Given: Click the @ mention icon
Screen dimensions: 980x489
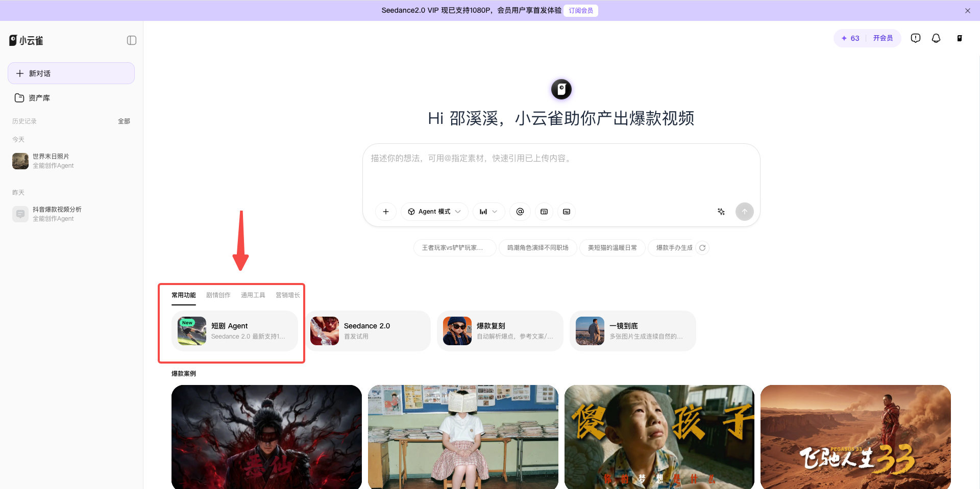Looking at the screenshot, I should (x=520, y=212).
